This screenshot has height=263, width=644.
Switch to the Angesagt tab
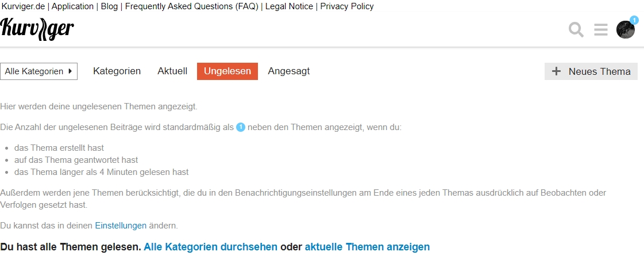(x=289, y=71)
